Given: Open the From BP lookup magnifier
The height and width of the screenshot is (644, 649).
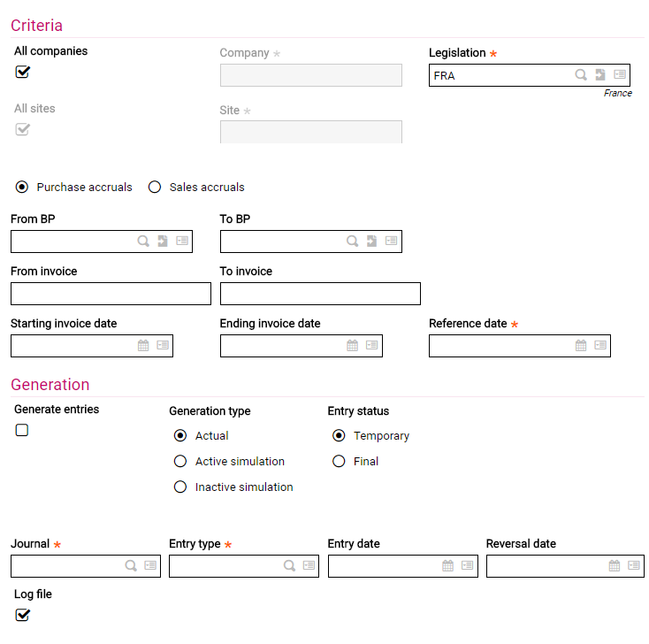Looking at the screenshot, I should tap(143, 241).
